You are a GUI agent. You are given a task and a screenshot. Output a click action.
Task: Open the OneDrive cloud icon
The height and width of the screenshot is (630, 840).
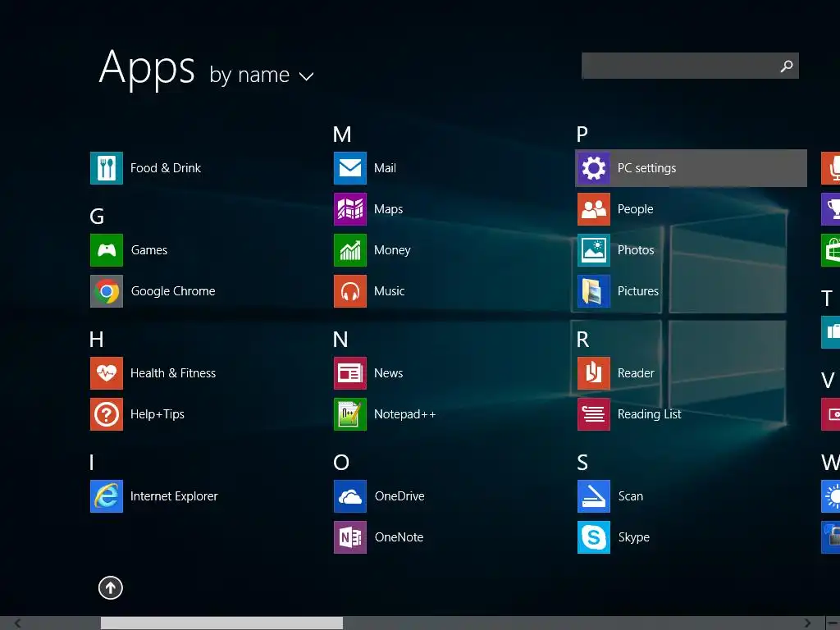350,496
